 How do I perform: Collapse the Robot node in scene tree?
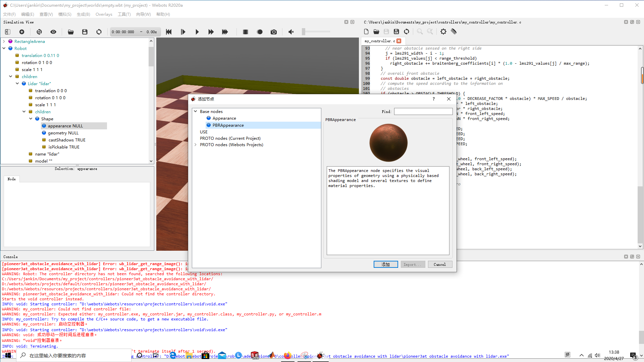click(x=4, y=48)
